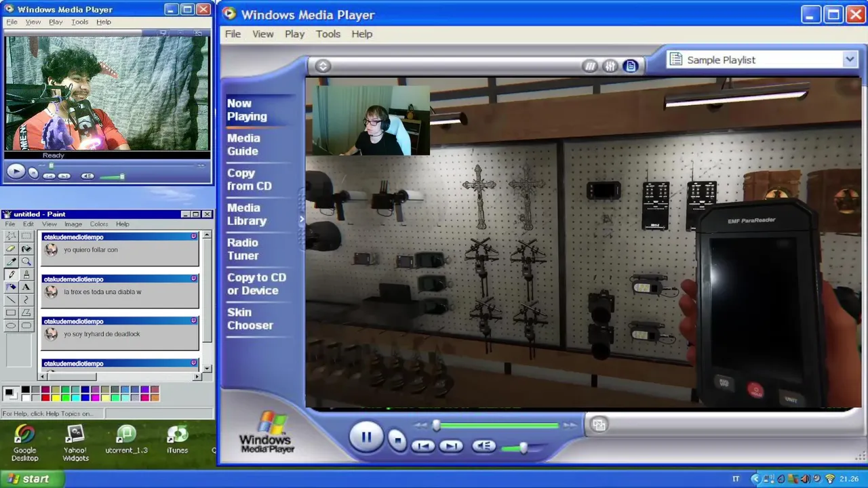Open Play menu in large Media Player
Viewport: 868px width, 488px height.
294,34
